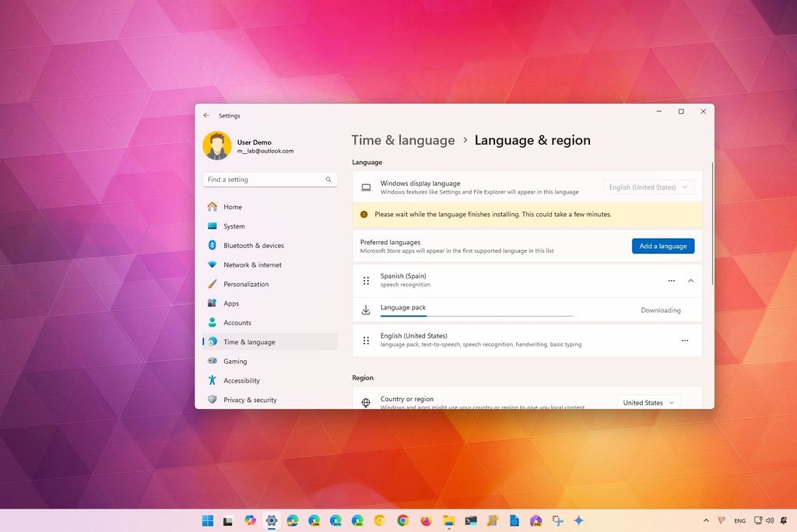Image resolution: width=797 pixels, height=532 pixels.
Task: Click the Time & language breadcrumb link
Action: pos(403,140)
